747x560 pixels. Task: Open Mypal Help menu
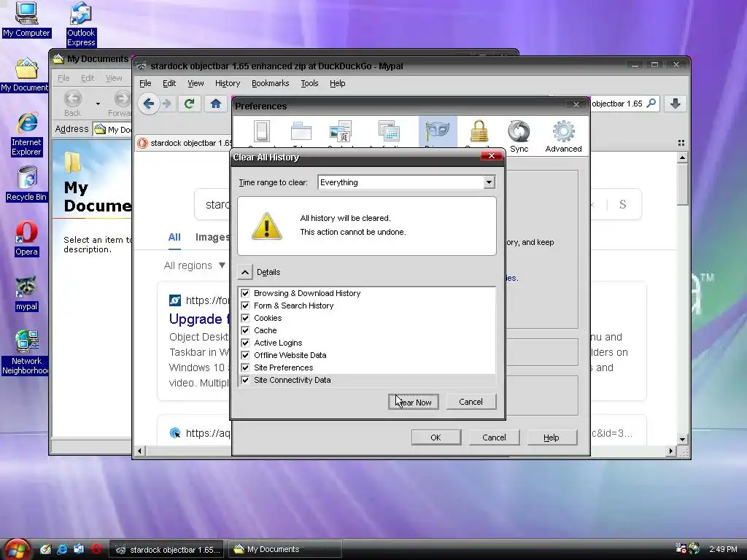337,83
